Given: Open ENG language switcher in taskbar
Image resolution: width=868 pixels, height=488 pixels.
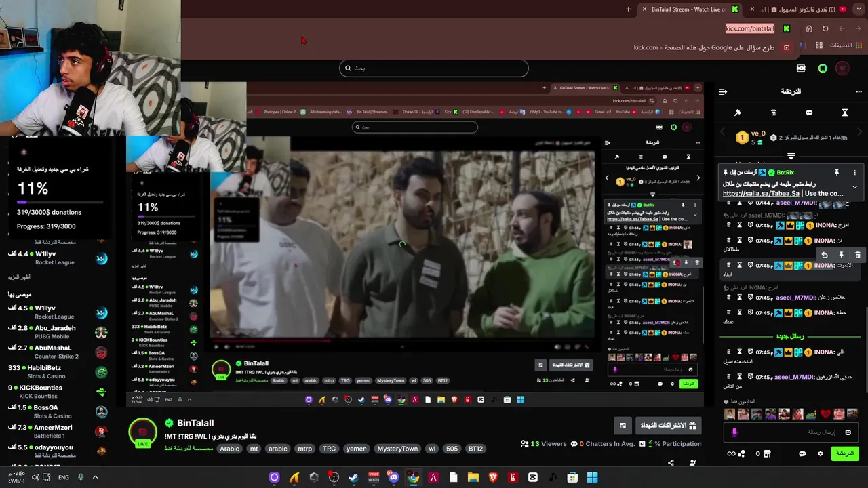Looking at the screenshot, I should [63, 477].
